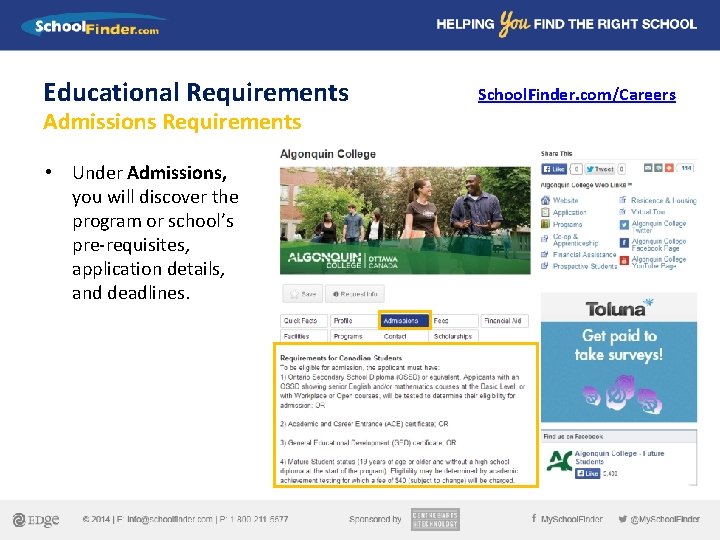720x540 pixels.
Task: Open the SchoolFinder.com/Careers link
Action: pos(577,95)
